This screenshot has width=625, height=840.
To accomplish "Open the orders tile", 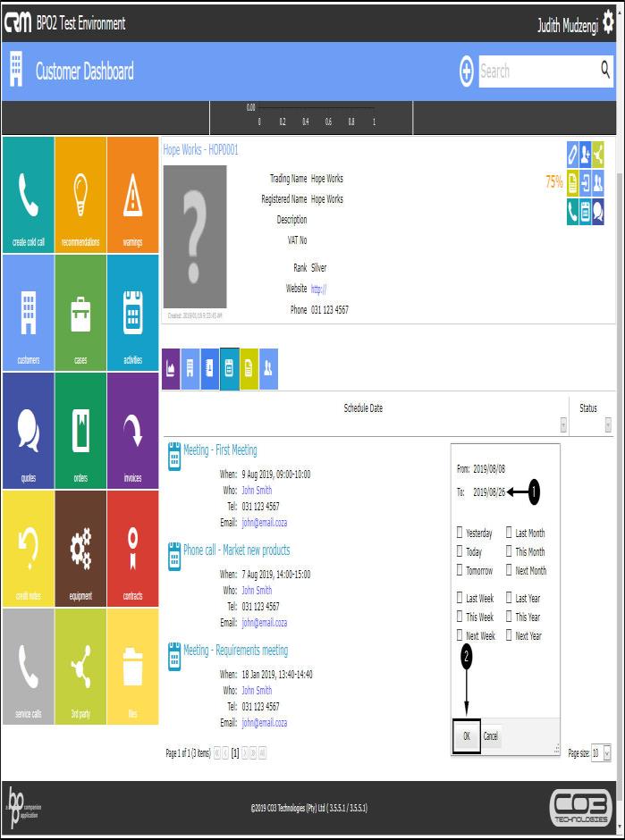I will [x=80, y=431].
